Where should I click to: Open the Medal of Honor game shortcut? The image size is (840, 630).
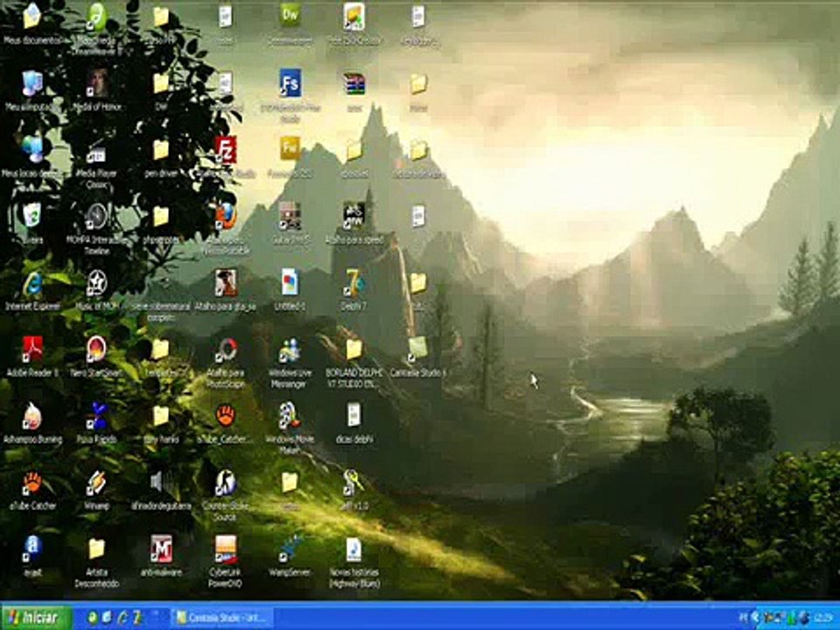97,84
